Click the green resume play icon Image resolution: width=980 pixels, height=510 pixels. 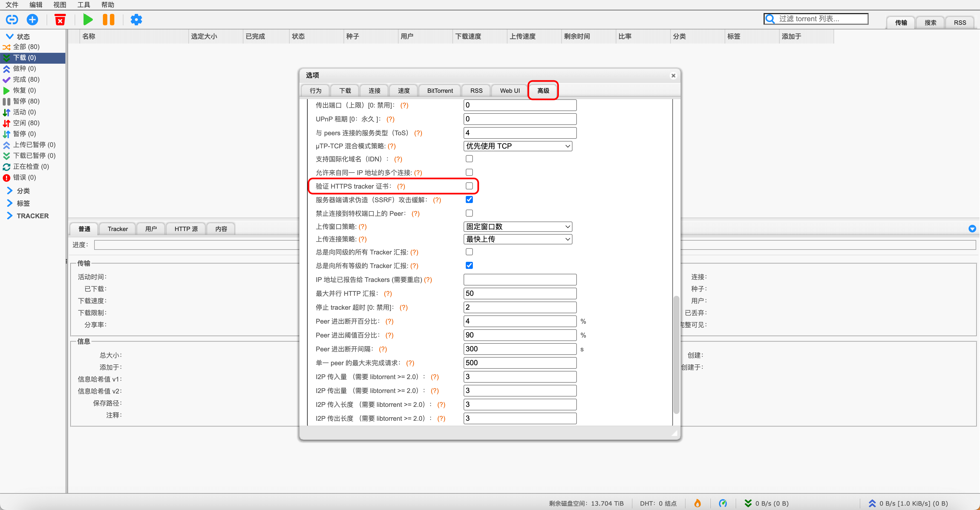pos(88,19)
